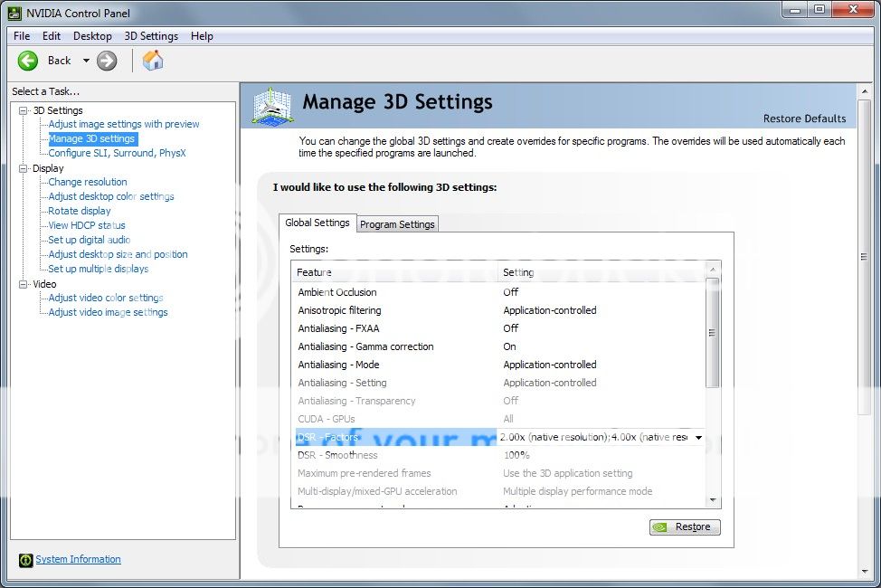This screenshot has height=588, width=881.
Task: Click the Feature column header
Action: coord(394,272)
